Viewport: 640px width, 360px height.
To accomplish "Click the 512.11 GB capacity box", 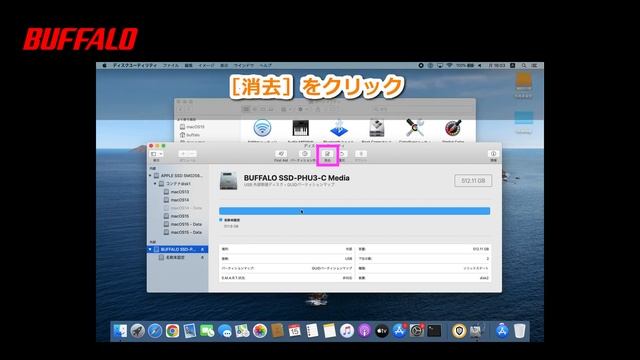I will pos(473,180).
